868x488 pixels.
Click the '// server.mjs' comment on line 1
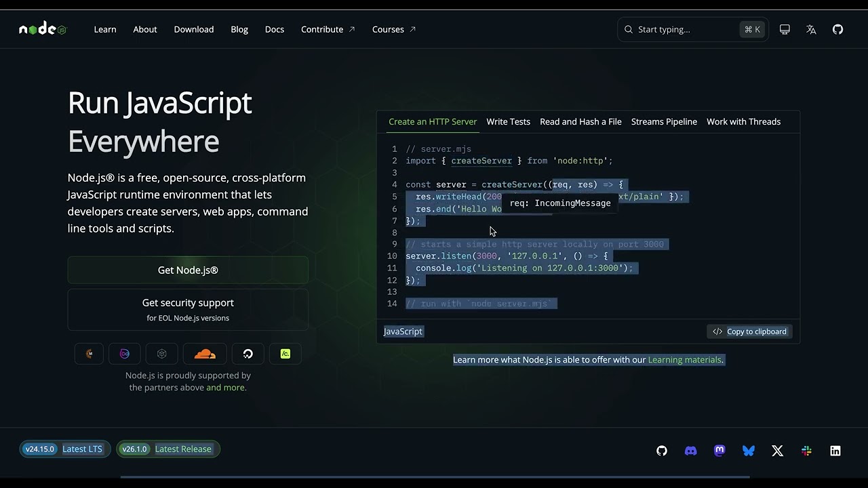pyautogui.click(x=438, y=149)
